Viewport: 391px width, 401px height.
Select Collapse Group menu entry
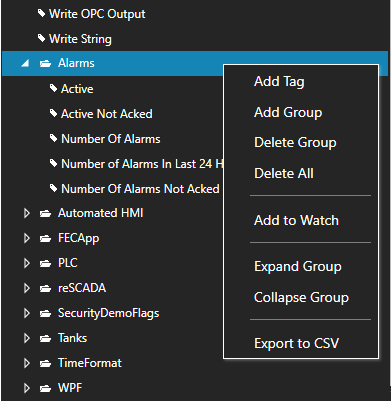click(x=301, y=297)
